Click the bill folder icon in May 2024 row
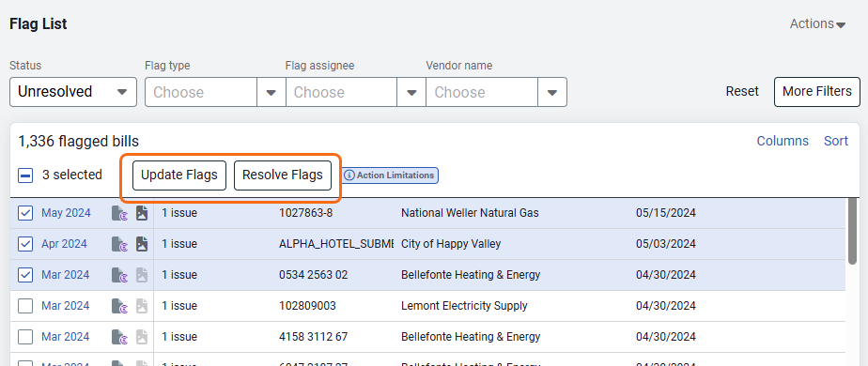This screenshot has width=868, height=366. coord(119,213)
